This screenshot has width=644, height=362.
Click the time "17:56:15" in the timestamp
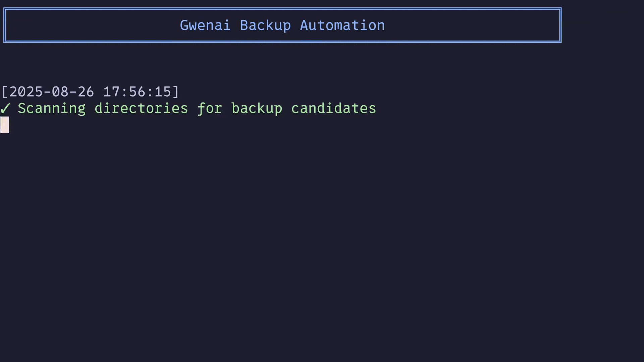(x=137, y=92)
